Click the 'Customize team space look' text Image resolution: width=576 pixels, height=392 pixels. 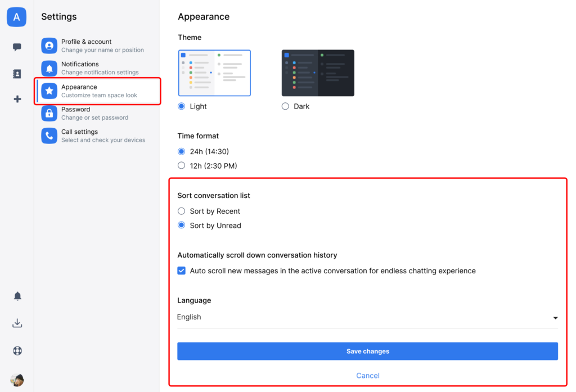(x=99, y=95)
